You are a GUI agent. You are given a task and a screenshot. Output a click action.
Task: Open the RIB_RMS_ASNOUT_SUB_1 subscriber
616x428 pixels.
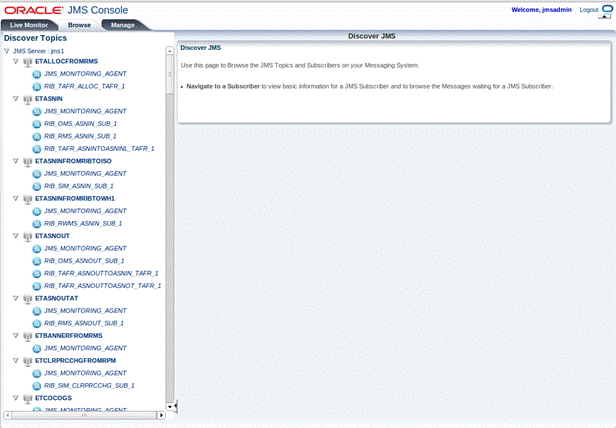[x=84, y=323]
